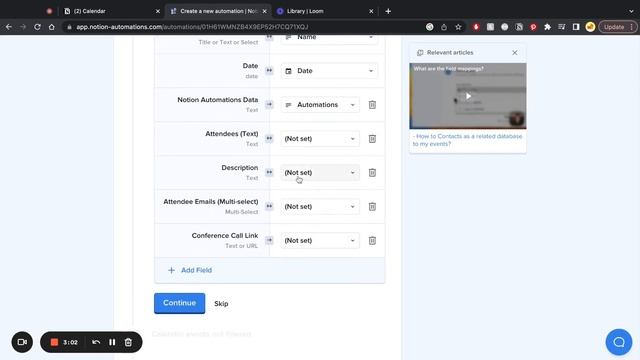Bookmark this page with star icon
640x360 pixels.
(458, 27)
